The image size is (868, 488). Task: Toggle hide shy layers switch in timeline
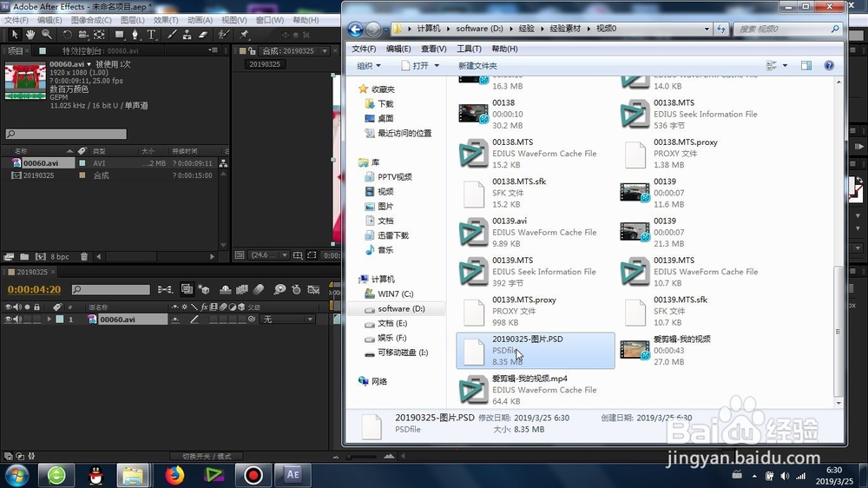click(x=226, y=289)
